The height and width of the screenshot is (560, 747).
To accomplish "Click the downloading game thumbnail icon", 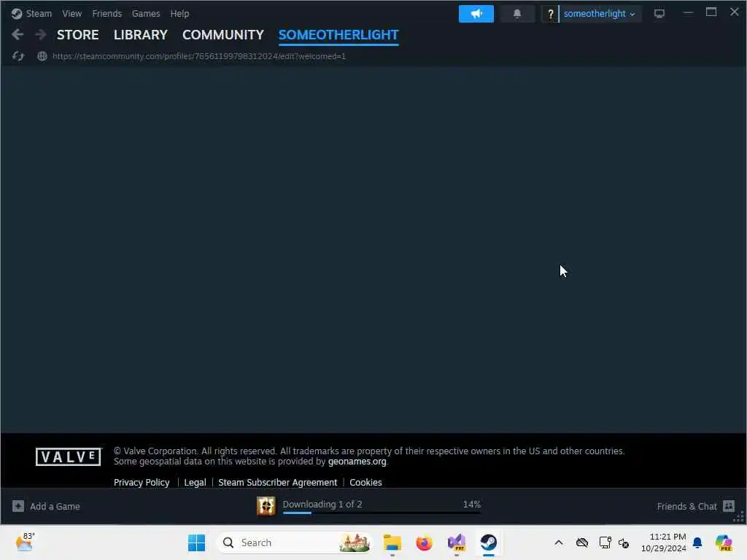I will pyautogui.click(x=266, y=506).
